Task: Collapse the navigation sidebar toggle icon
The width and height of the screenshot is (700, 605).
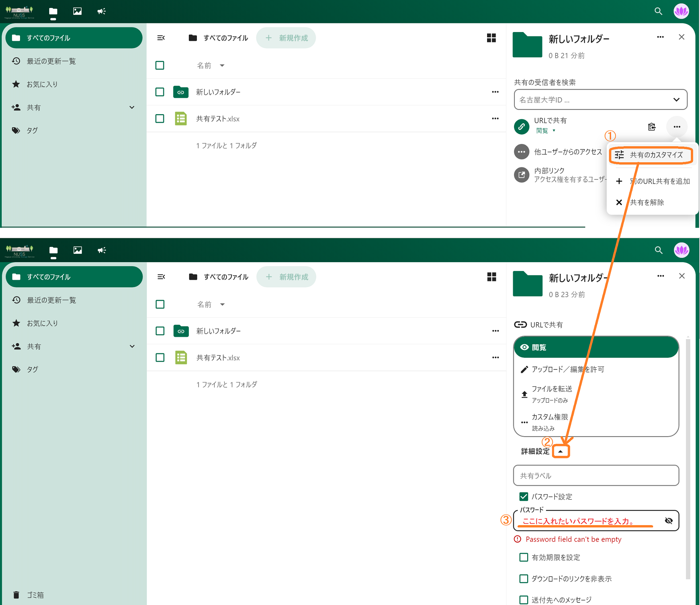Action: [x=161, y=38]
